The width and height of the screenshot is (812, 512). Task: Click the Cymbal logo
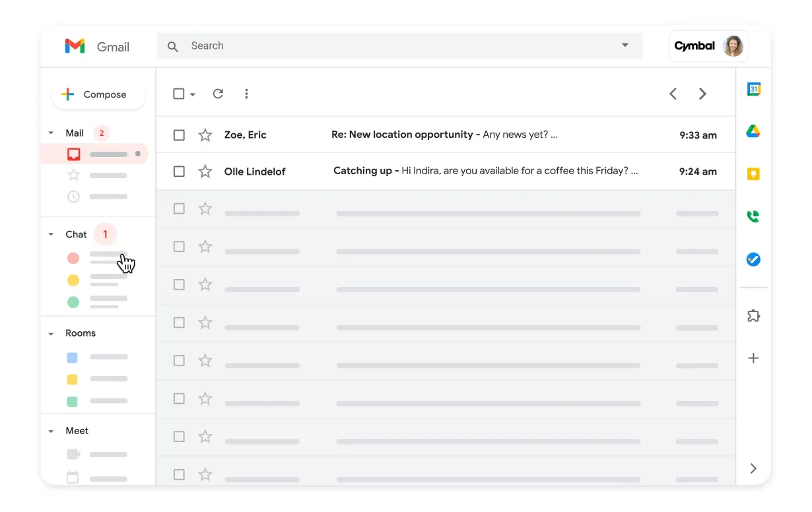pyautogui.click(x=694, y=46)
